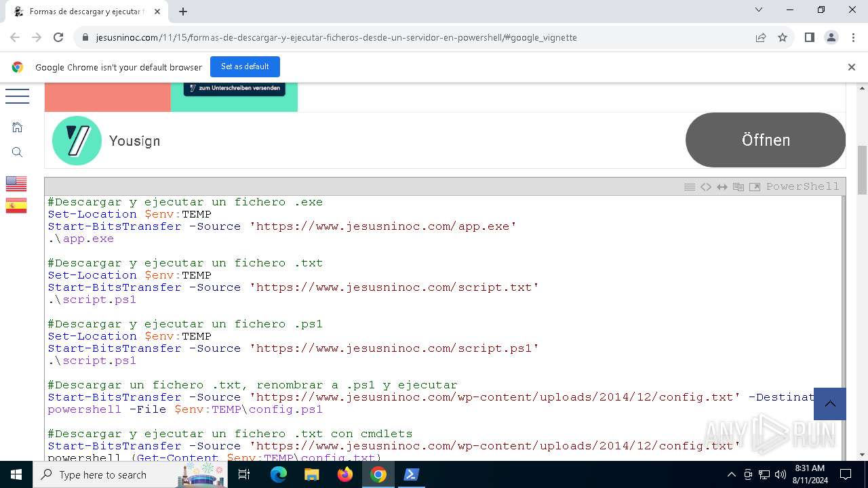Go forward in browser history
868x488 pixels.
click(x=37, y=37)
